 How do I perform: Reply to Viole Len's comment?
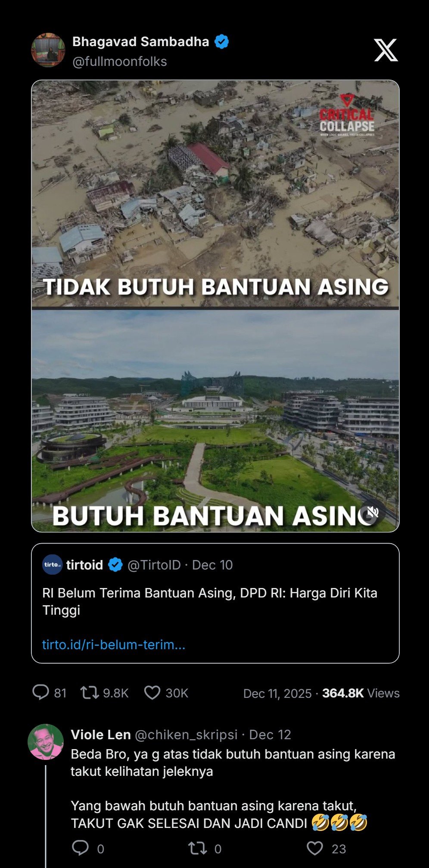point(80,848)
